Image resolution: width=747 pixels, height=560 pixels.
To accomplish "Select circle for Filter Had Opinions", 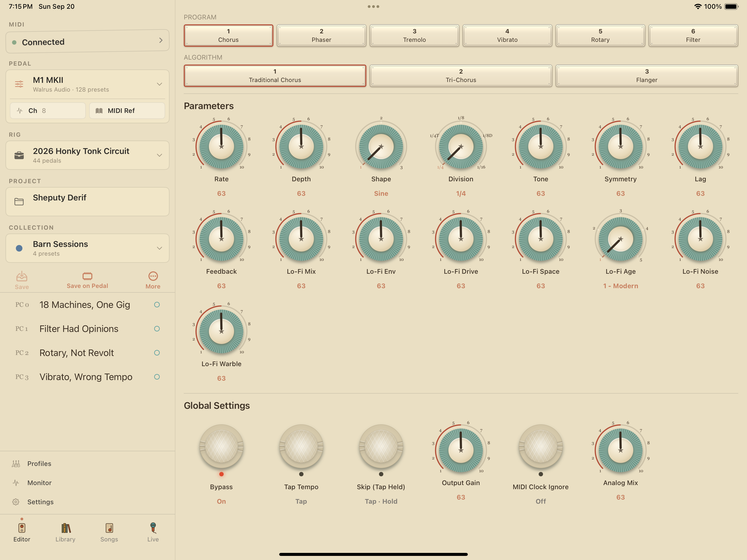I will click(157, 329).
